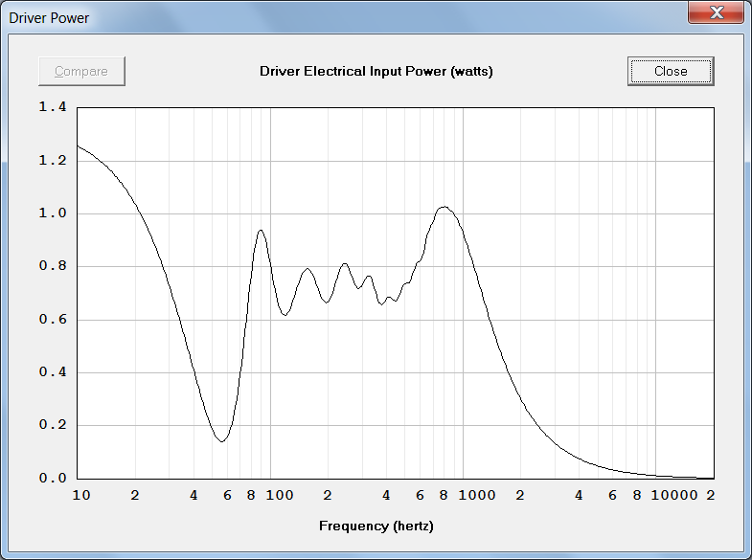752x560 pixels.
Task: Click the curve minimum near 55 hertz
Action: click(x=221, y=441)
